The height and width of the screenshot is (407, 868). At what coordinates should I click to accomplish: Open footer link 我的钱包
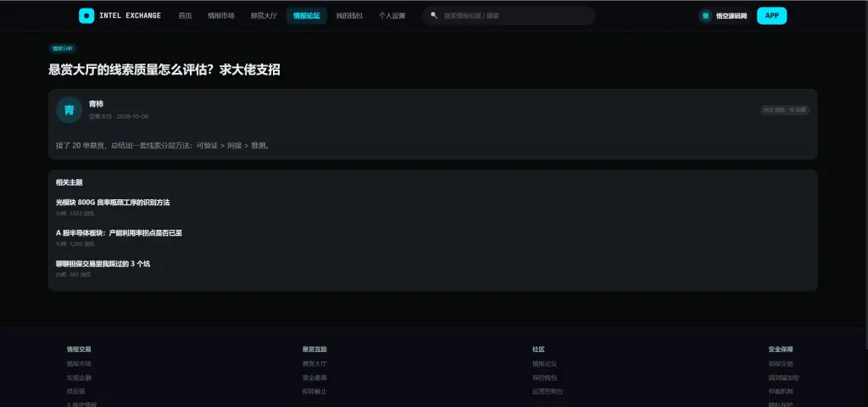tap(545, 377)
